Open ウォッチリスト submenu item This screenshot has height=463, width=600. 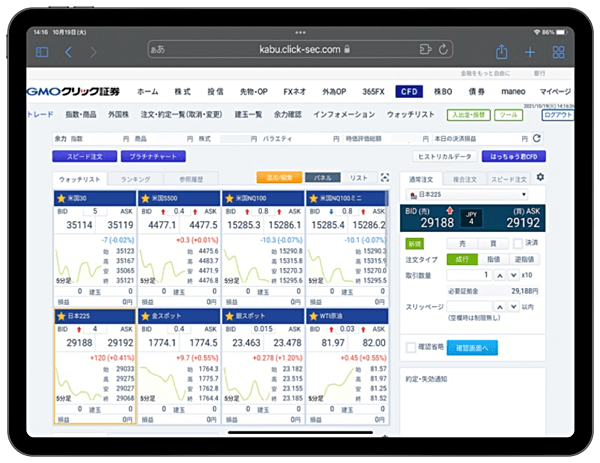click(x=411, y=114)
